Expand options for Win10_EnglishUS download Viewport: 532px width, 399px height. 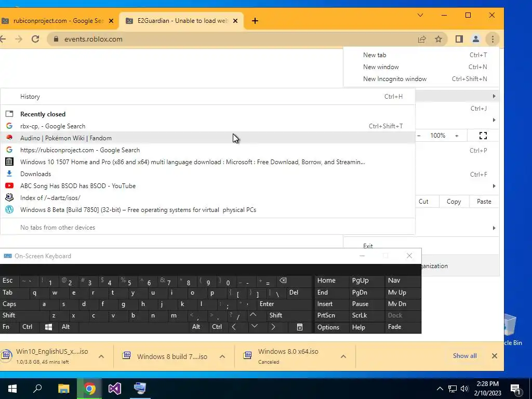(101, 356)
